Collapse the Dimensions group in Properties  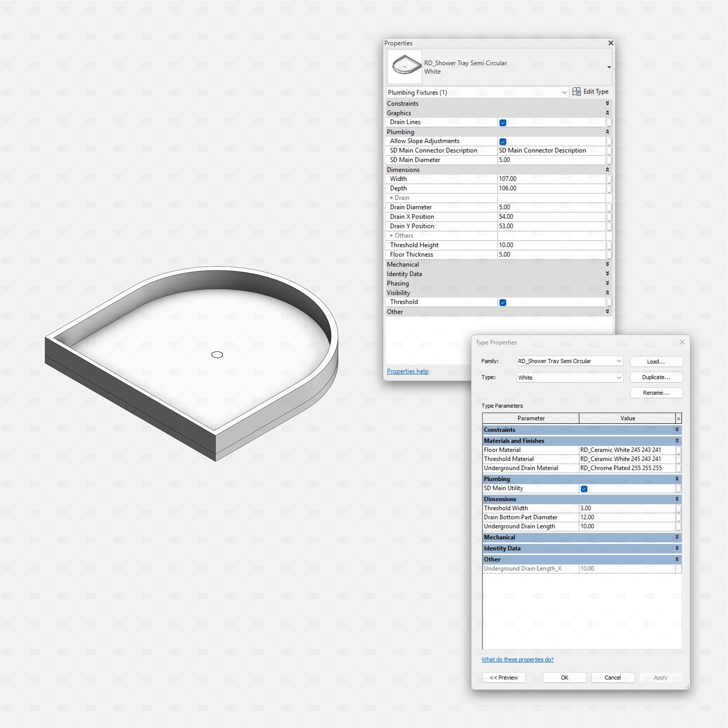point(607,169)
